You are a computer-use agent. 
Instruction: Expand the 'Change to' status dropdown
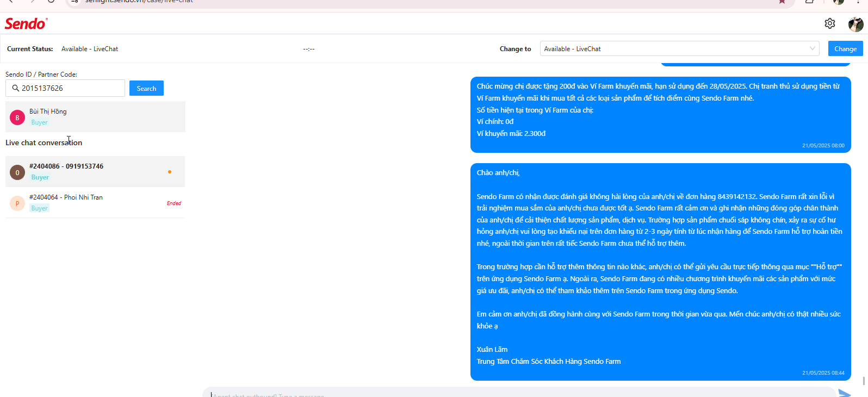pos(679,48)
